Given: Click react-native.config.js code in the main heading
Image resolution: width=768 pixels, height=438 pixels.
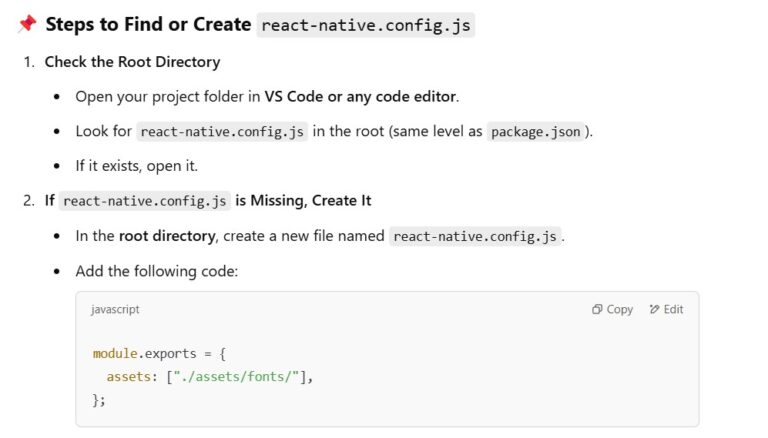Looking at the screenshot, I should click(x=365, y=25).
